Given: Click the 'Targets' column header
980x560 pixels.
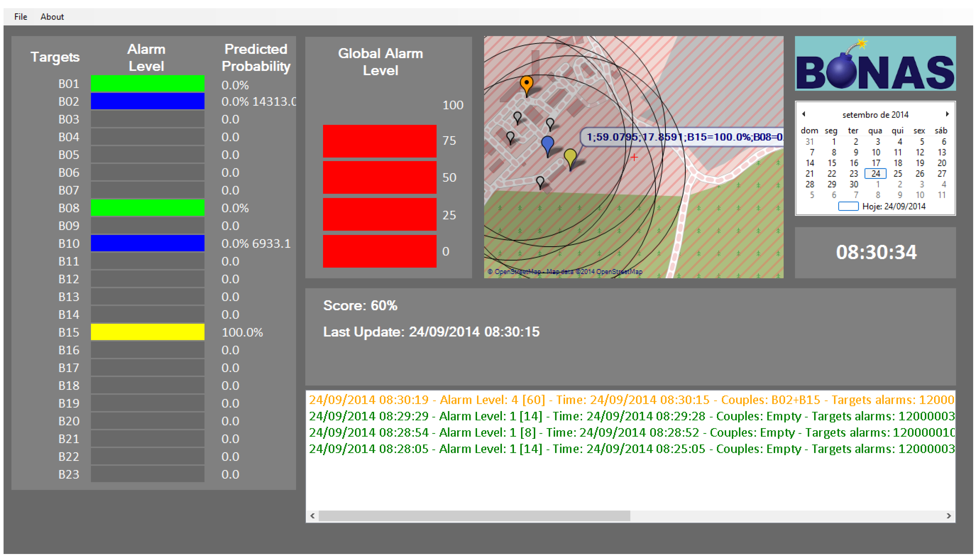Looking at the screenshot, I should click(x=55, y=57).
